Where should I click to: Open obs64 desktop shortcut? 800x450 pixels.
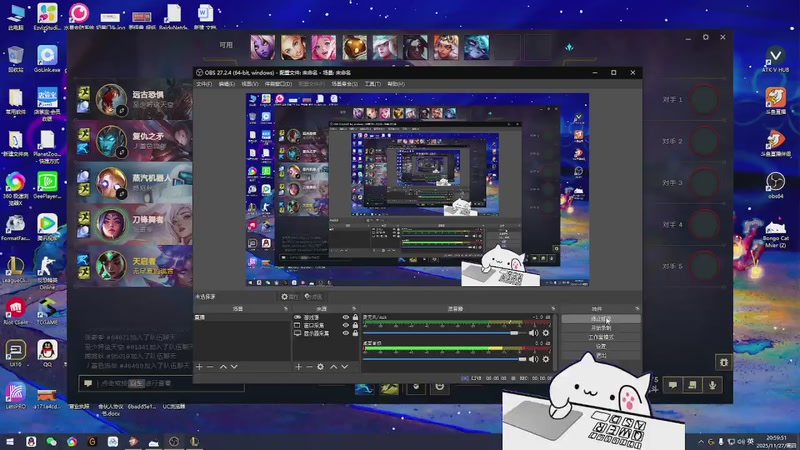point(776,186)
